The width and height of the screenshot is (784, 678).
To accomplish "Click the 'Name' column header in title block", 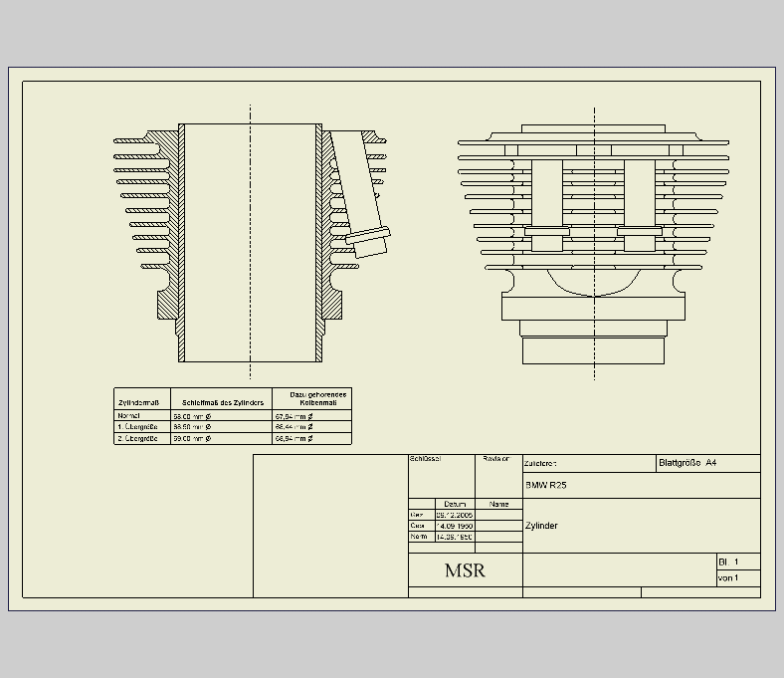I will pos(499,504).
